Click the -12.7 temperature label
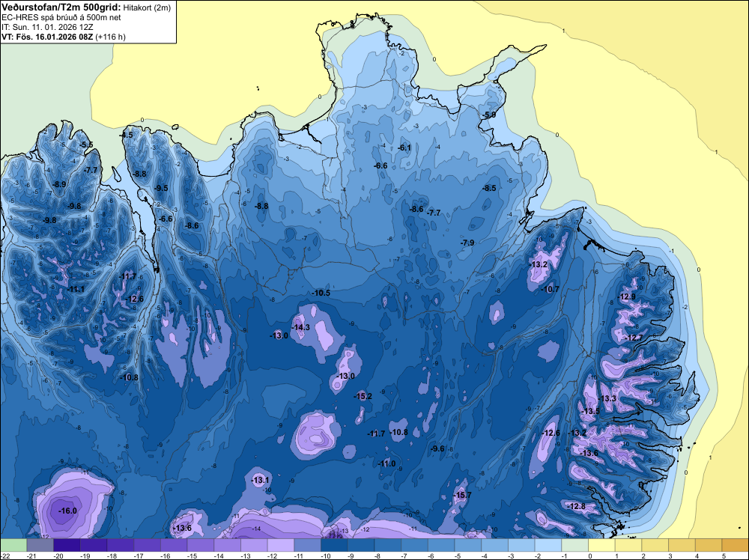 pyautogui.click(x=634, y=338)
